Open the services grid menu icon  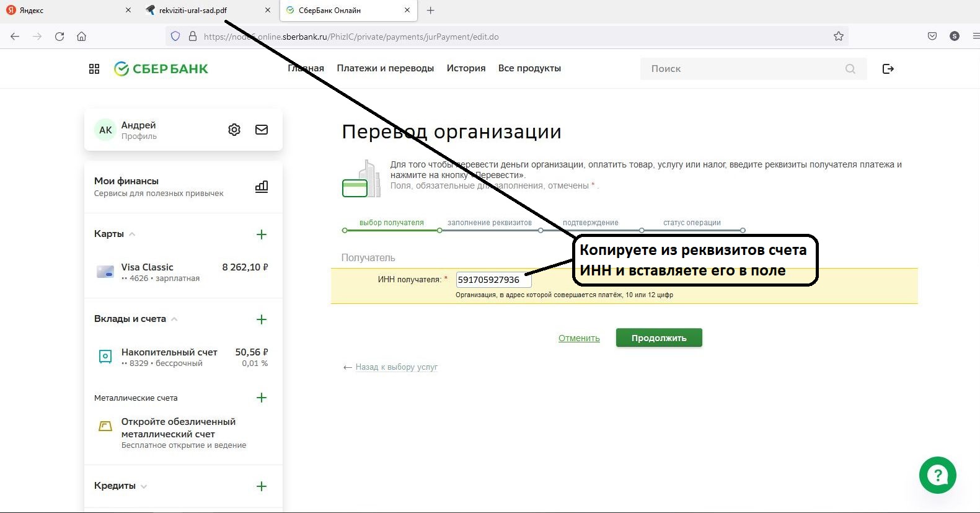coord(94,69)
